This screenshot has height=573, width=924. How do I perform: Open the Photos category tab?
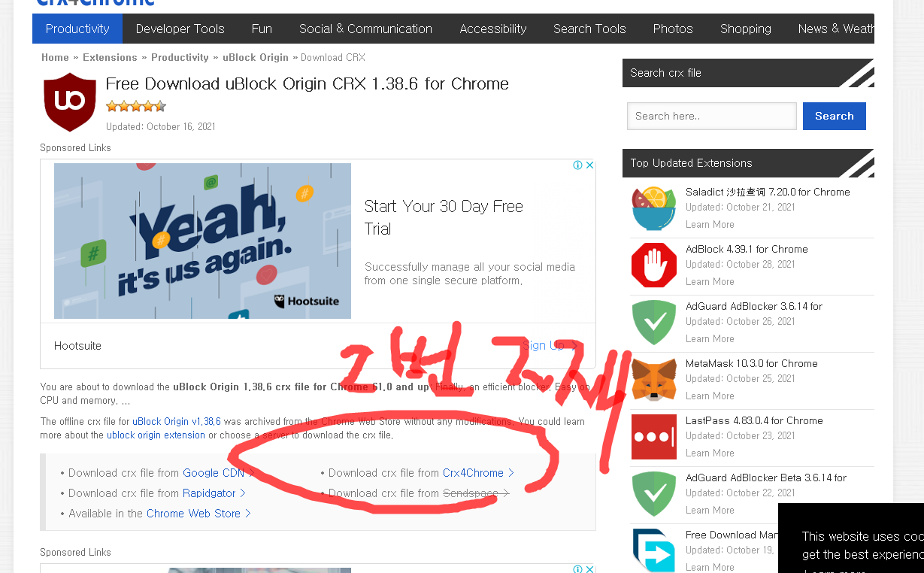click(x=673, y=29)
